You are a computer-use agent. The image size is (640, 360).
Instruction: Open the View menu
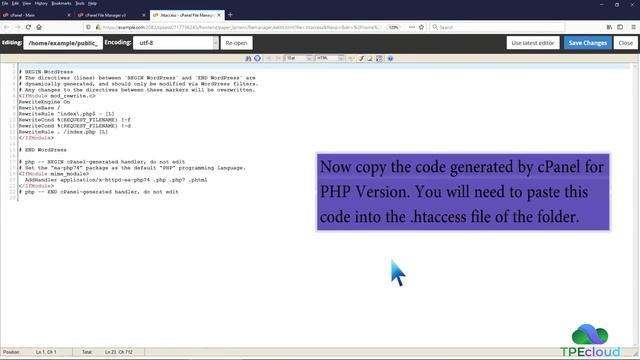[x=27, y=3]
